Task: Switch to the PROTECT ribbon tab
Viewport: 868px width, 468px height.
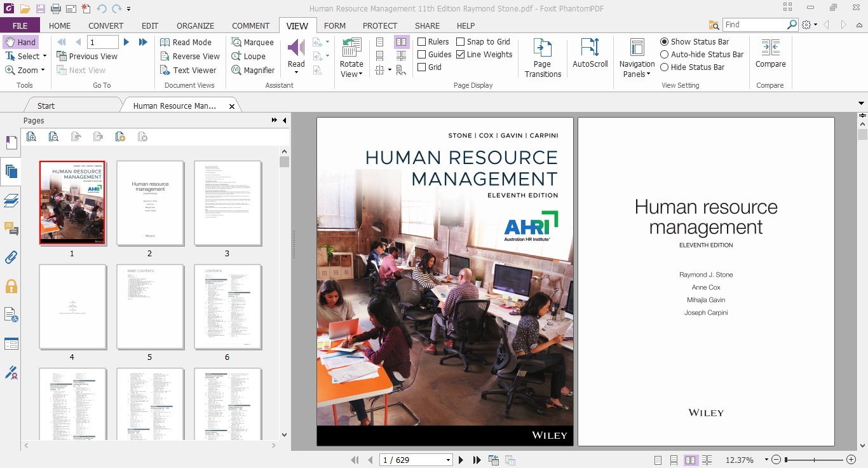Action: (x=380, y=25)
